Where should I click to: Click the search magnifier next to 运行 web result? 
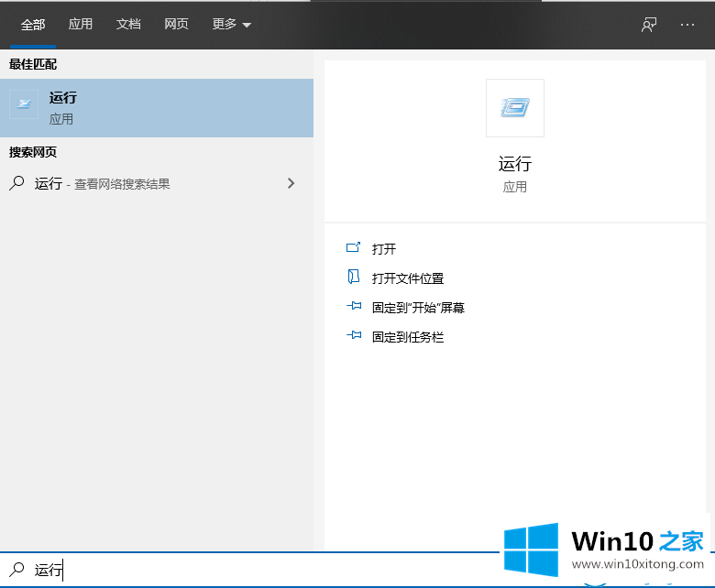pos(16,183)
